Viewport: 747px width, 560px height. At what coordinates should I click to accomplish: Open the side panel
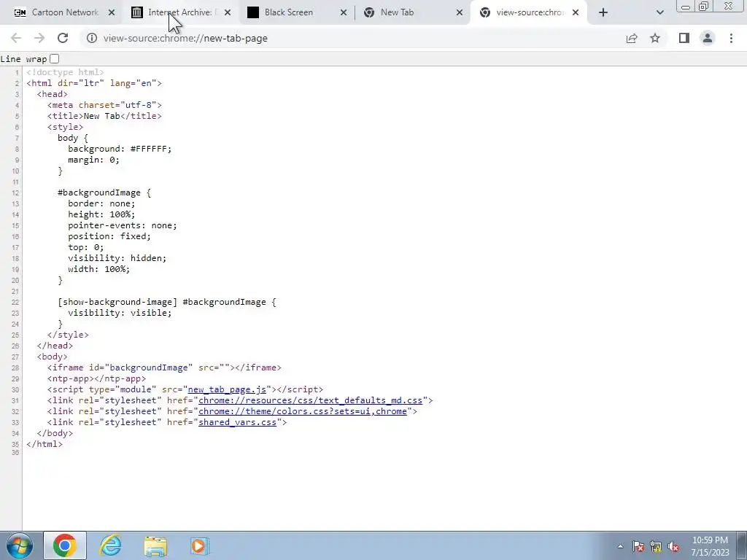click(684, 38)
